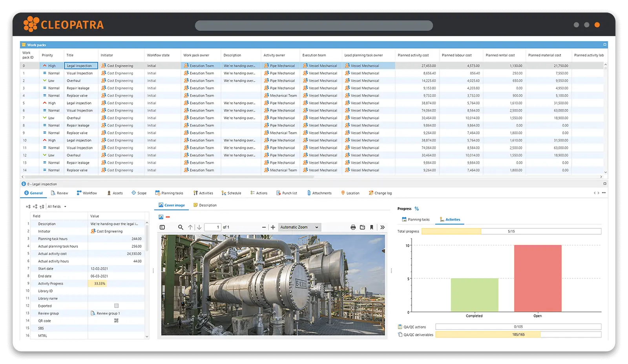Click the Attachments paperclip icon
This screenshot has width=628, height=364.
pyautogui.click(x=310, y=193)
